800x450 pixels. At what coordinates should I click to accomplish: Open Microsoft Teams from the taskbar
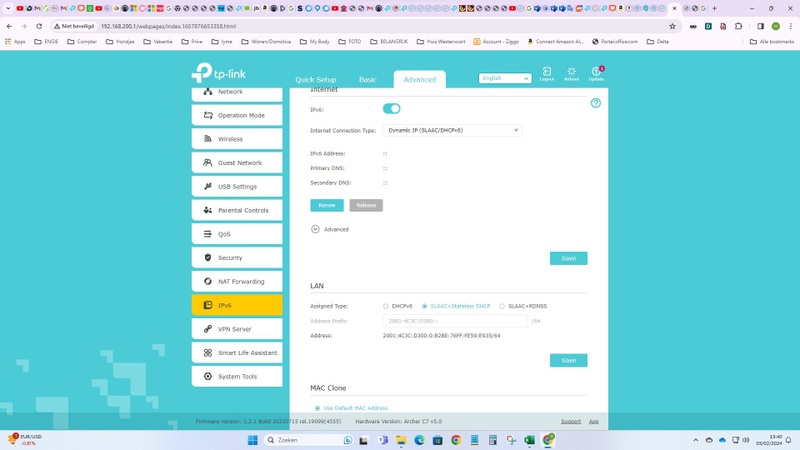[383, 440]
